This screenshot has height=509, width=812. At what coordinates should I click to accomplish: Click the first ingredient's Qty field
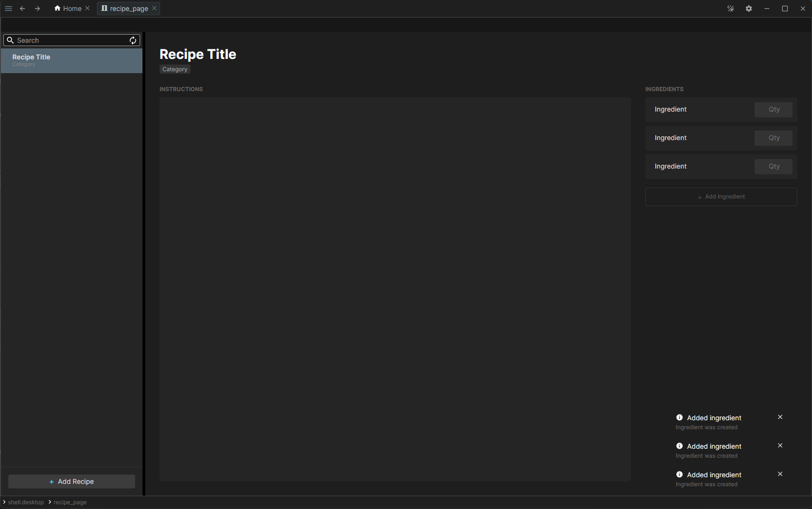click(774, 110)
